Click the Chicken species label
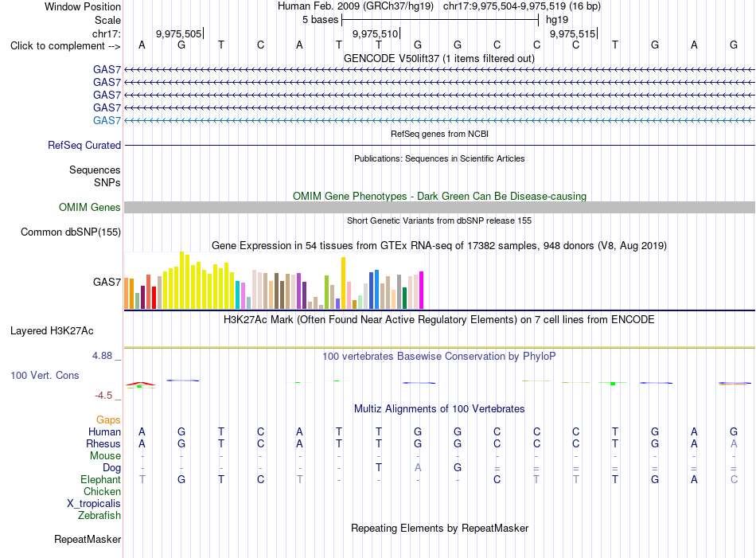 [x=102, y=491]
